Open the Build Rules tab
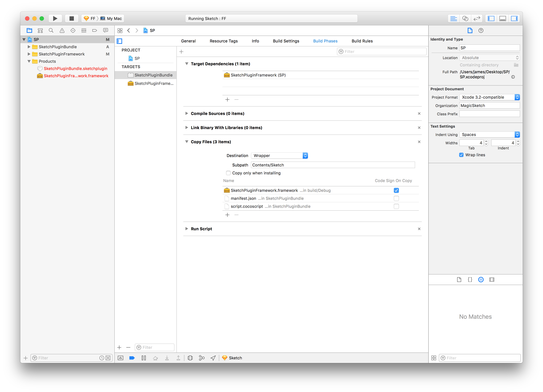Viewport: 543px width, 392px height. point(362,41)
